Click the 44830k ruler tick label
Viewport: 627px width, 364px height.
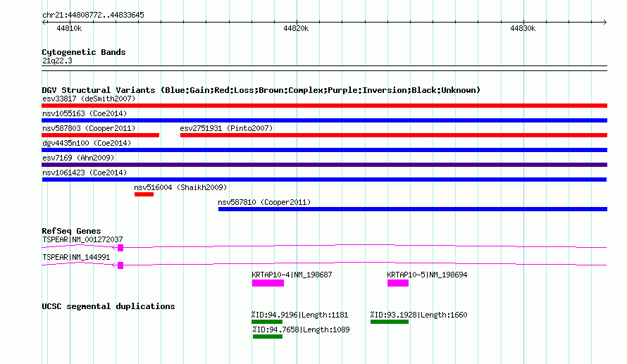pyautogui.click(x=523, y=28)
